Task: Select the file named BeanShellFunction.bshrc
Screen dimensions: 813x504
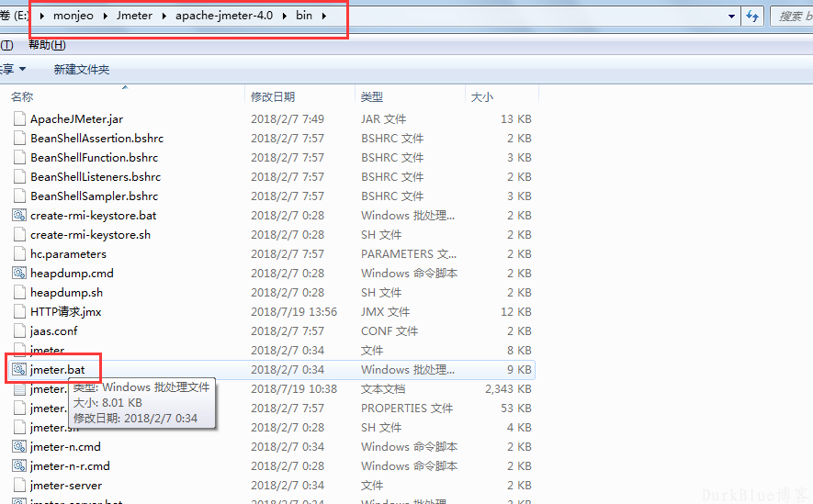Action: [x=95, y=158]
